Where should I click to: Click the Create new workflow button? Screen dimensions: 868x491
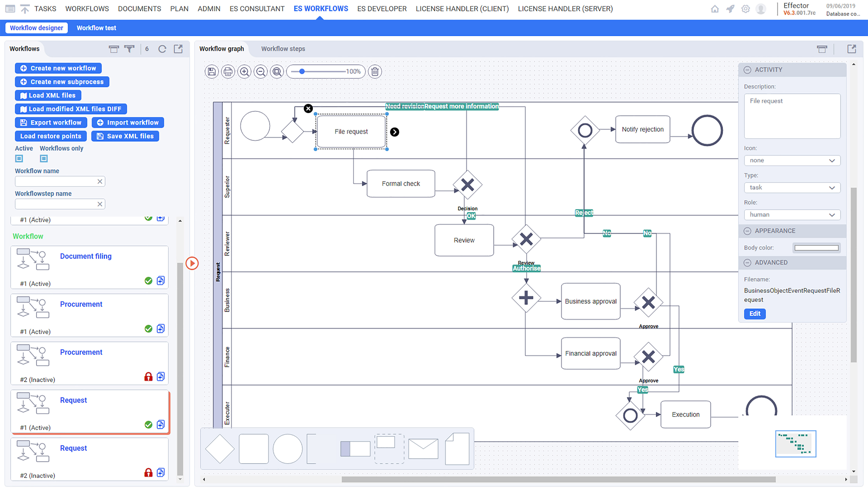[x=58, y=68]
